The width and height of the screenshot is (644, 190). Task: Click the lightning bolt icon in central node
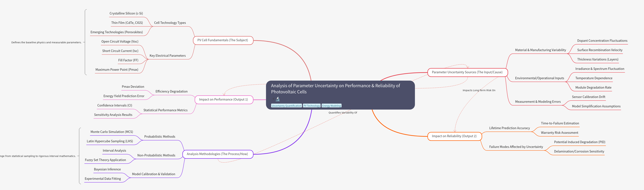click(273, 99)
